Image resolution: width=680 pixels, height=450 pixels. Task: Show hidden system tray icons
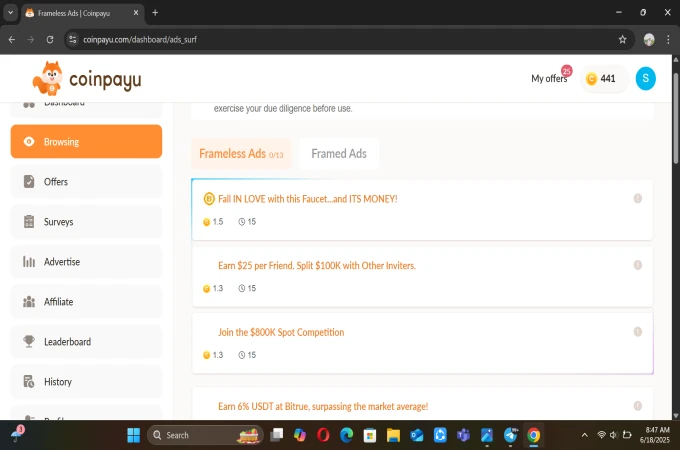(x=585, y=435)
